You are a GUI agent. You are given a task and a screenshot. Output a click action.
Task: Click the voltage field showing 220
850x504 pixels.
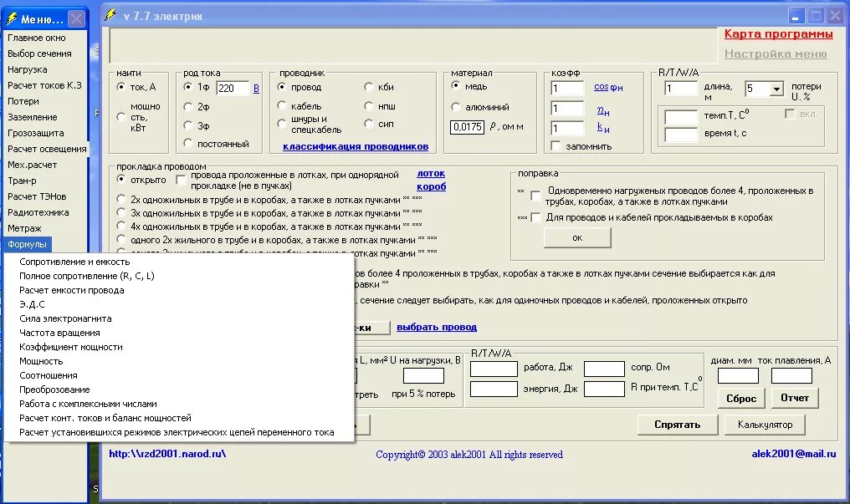coord(233,89)
